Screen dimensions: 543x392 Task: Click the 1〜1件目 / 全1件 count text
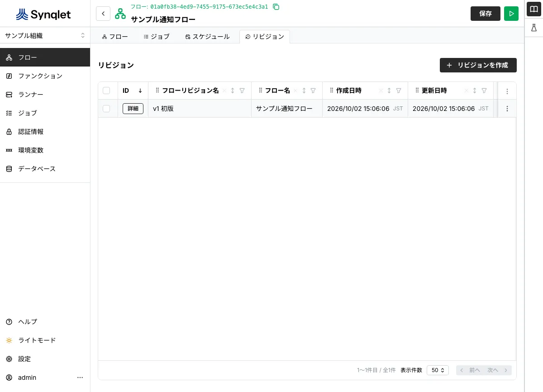(376, 370)
